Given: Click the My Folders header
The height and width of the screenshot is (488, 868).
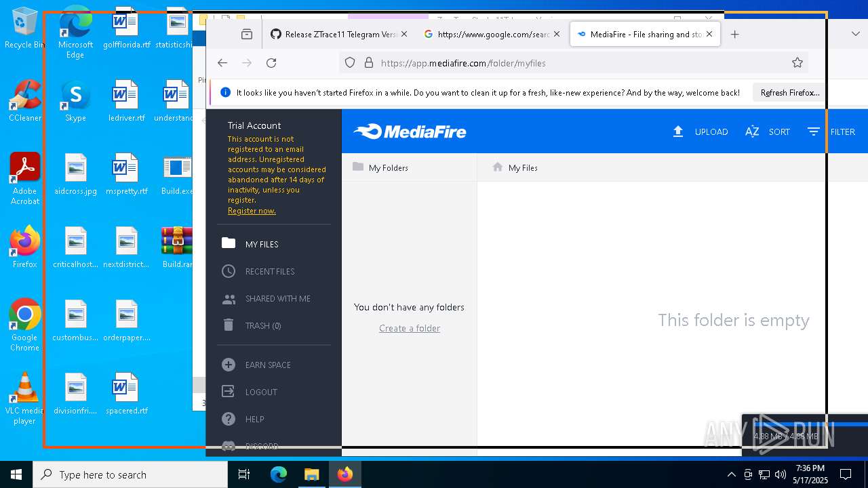Looking at the screenshot, I should click(380, 167).
